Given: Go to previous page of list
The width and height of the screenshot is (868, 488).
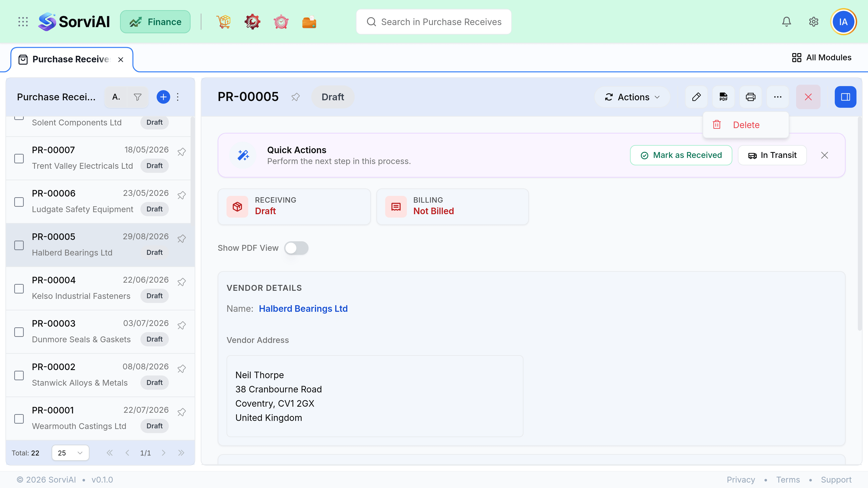Looking at the screenshot, I should pos(127,453).
